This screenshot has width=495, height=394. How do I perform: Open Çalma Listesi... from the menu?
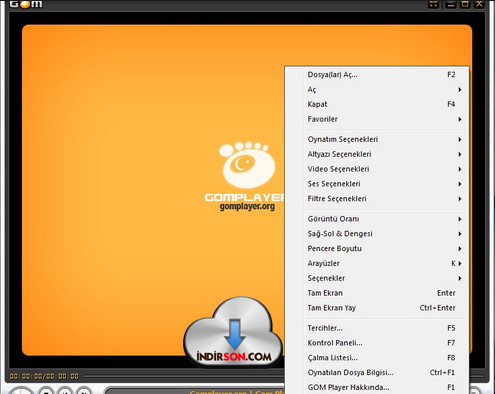pyautogui.click(x=377, y=358)
